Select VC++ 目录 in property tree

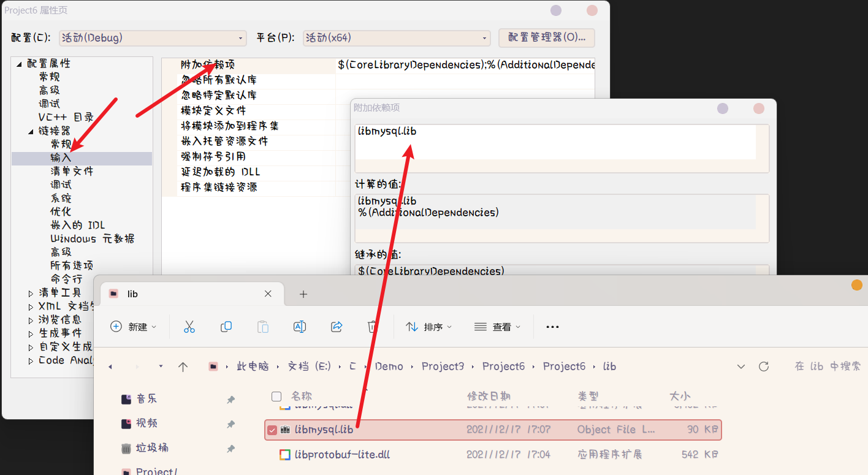click(x=66, y=117)
